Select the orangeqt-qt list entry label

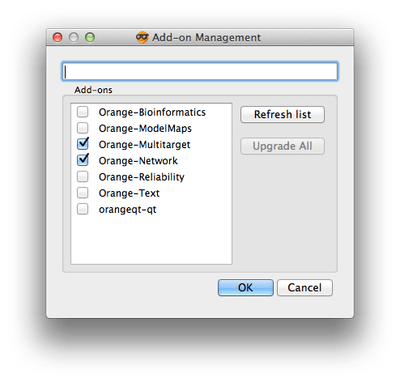pyautogui.click(x=127, y=210)
